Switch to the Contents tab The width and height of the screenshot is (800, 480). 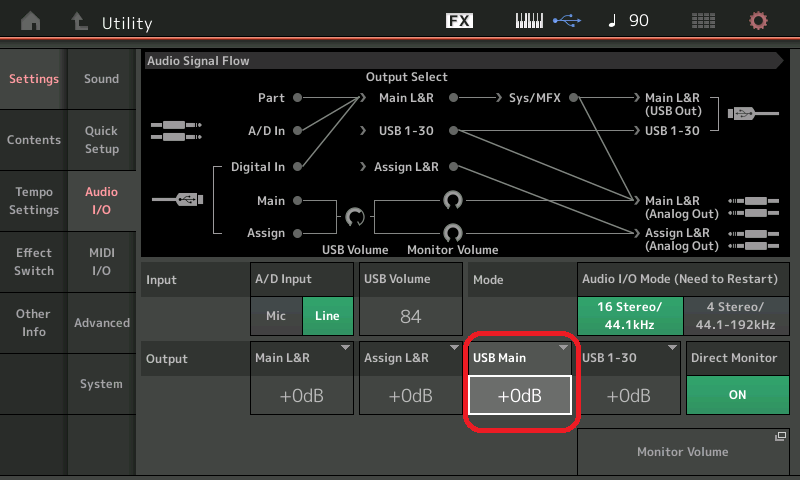(x=34, y=140)
